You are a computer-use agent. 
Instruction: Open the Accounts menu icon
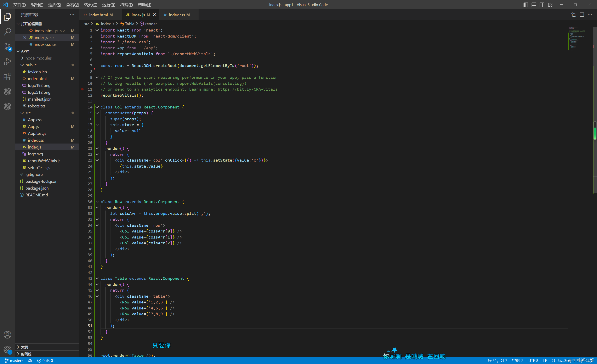pyautogui.click(x=7, y=335)
